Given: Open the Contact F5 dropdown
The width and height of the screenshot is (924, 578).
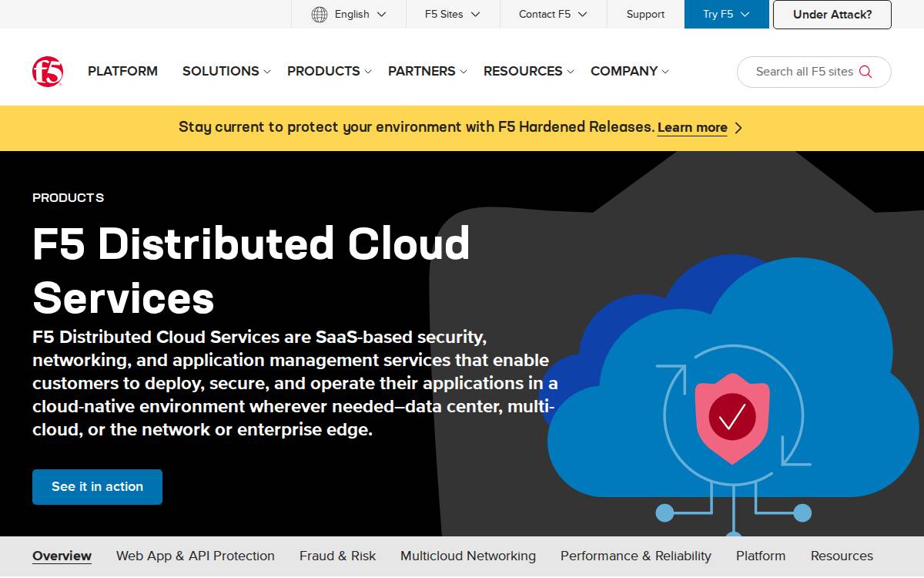Looking at the screenshot, I should [553, 14].
